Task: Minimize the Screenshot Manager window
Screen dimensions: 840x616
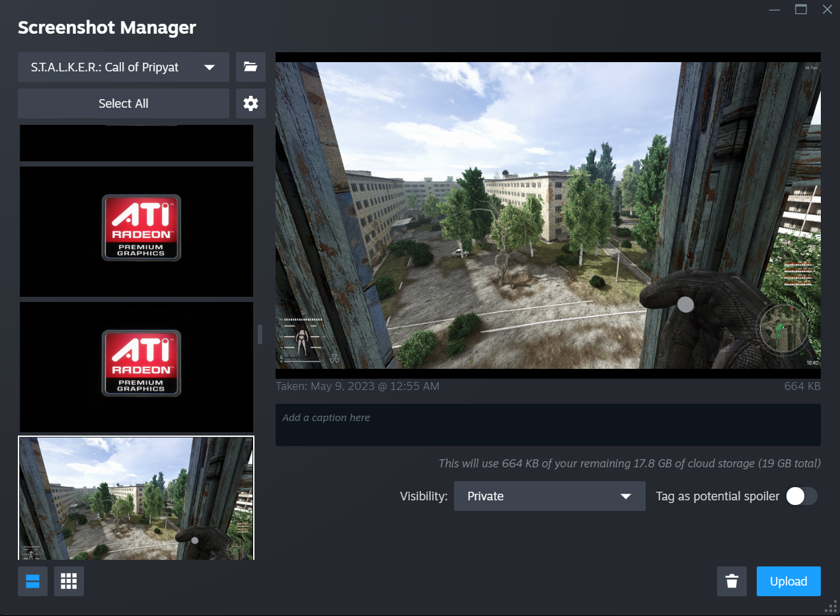Action: pyautogui.click(x=775, y=9)
